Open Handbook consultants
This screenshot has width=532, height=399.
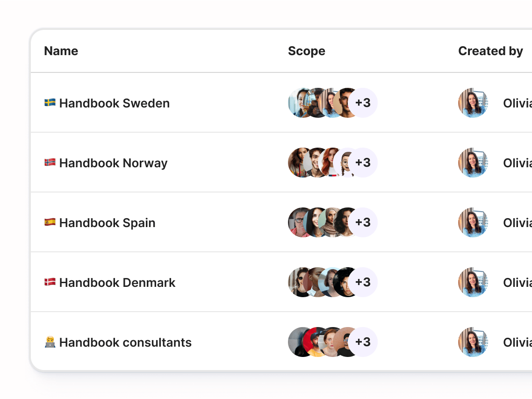(x=125, y=342)
